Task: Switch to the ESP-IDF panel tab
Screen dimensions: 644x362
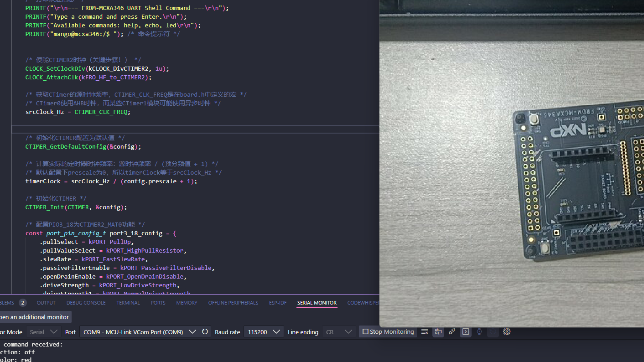Action: [278, 303]
